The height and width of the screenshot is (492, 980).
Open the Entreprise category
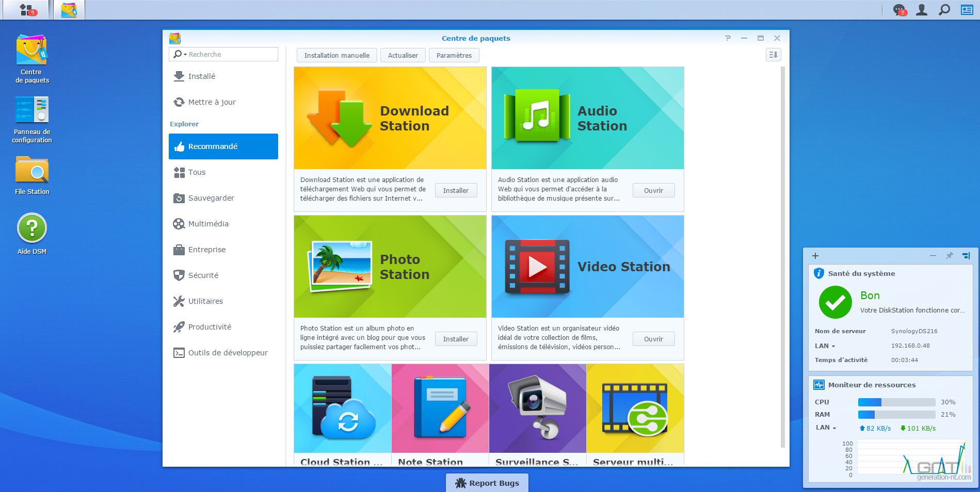point(223,250)
